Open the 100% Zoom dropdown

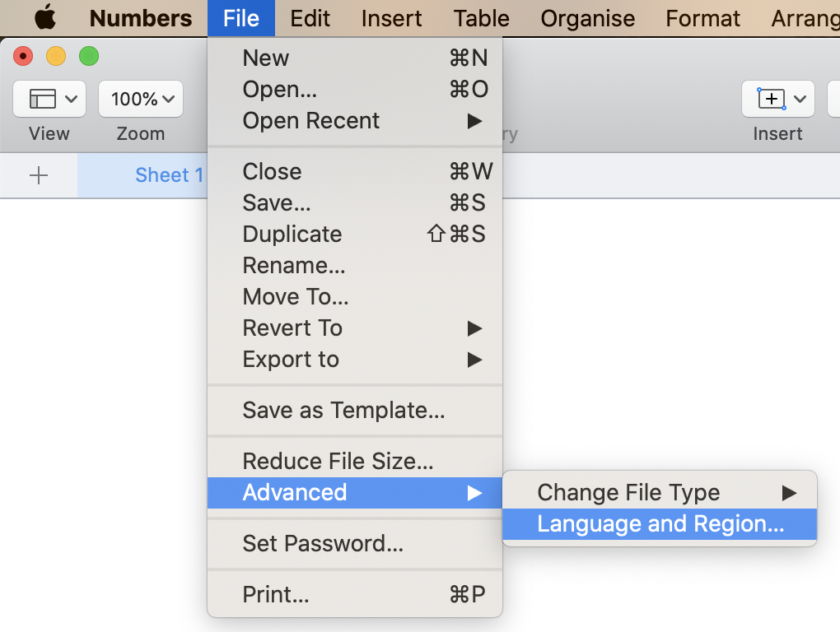[141, 99]
